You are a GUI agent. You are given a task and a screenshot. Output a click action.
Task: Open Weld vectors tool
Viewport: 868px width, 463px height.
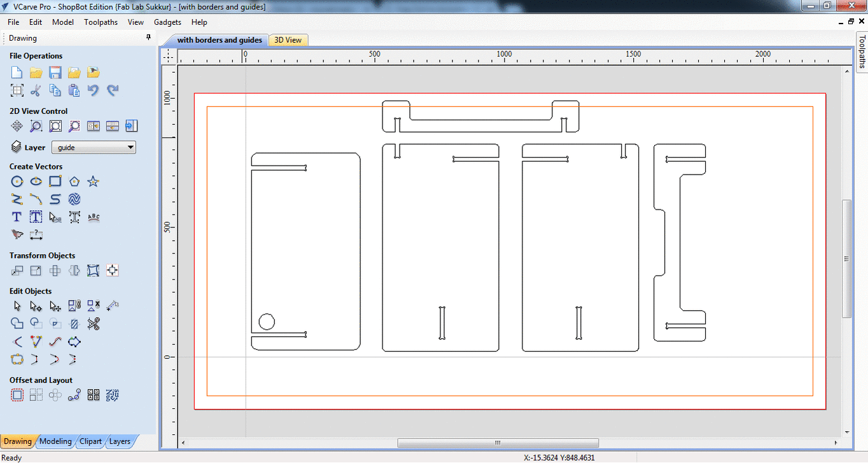pyautogui.click(x=17, y=324)
